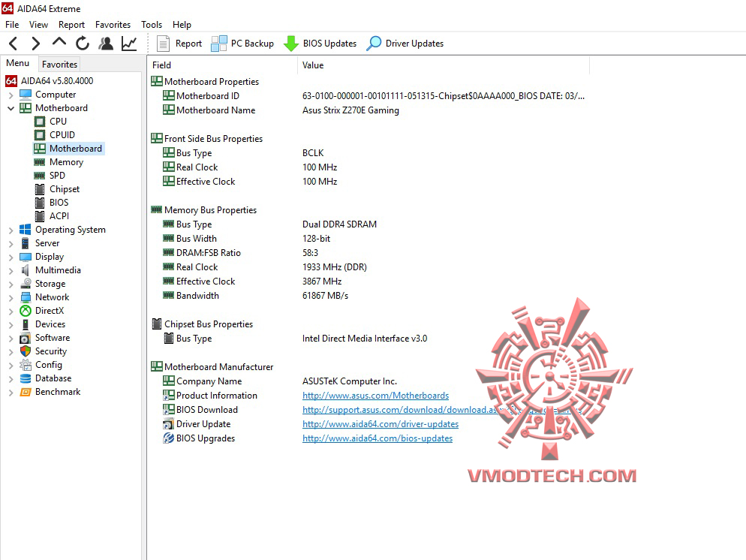Expand the Storage tree node
This screenshot has height=560, width=746.
(x=11, y=285)
